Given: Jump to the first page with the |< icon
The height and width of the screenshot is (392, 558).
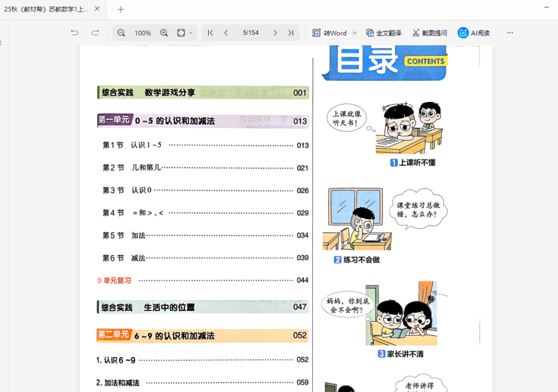Looking at the screenshot, I should pos(210,33).
